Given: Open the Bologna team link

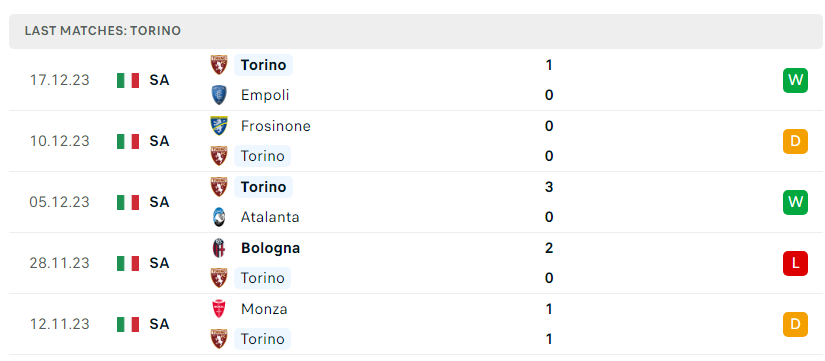Looking at the screenshot, I should tap(270, 248).
